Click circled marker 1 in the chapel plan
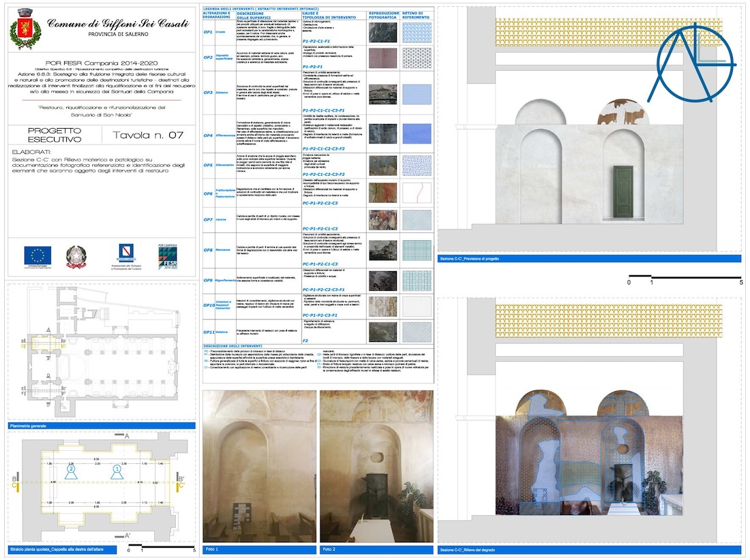Screen dimensions: 750x560 pos(116,469)
